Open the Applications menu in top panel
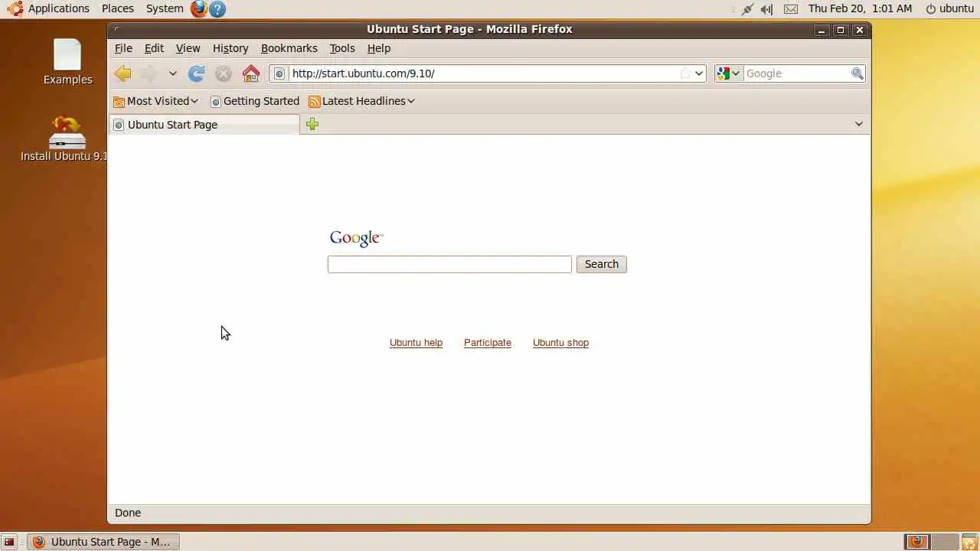 (x=49, y=8)
